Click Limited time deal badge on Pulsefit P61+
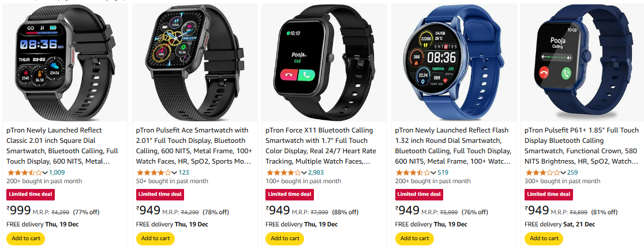644x250 pixels. click(x=549, y=194)
